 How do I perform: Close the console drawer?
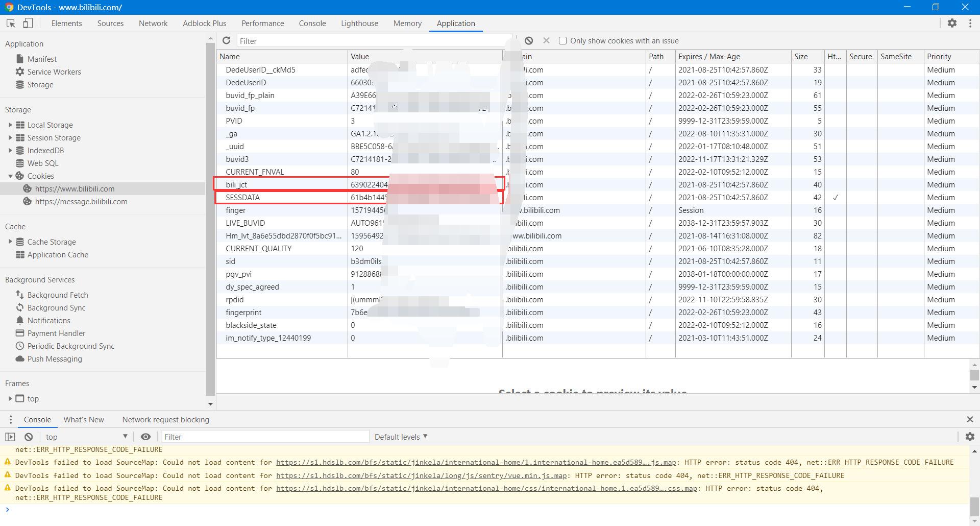tap(970, 419)
